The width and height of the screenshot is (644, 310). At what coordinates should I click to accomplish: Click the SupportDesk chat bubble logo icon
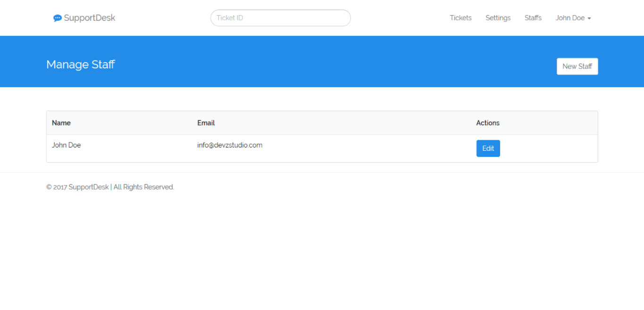58,18
